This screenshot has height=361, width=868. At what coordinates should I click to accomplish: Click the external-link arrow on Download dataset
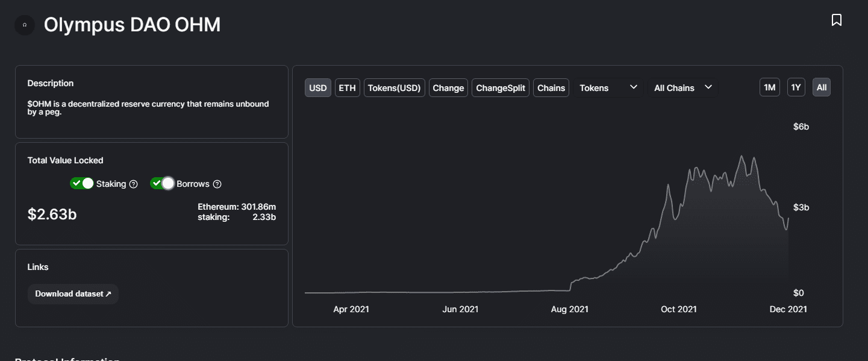point(109,294)
